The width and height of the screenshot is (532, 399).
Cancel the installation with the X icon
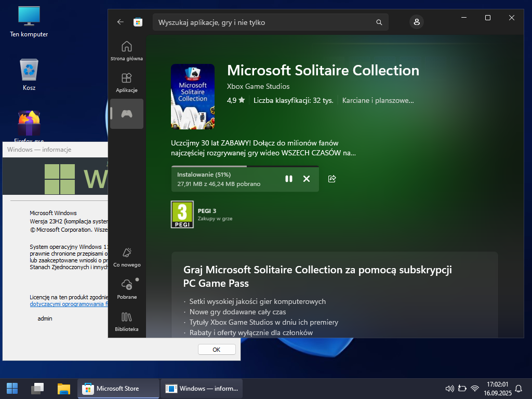click(x=307, y=179)
